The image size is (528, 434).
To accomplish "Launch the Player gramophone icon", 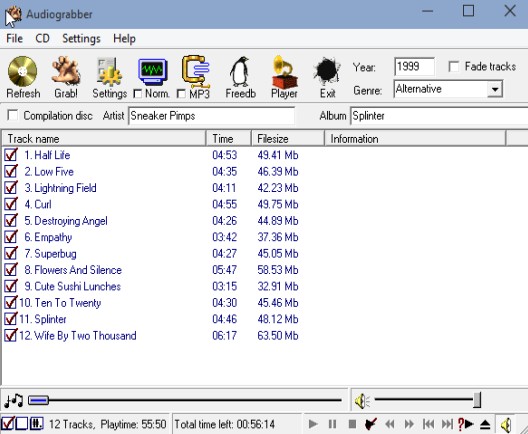I will (284, 72).
